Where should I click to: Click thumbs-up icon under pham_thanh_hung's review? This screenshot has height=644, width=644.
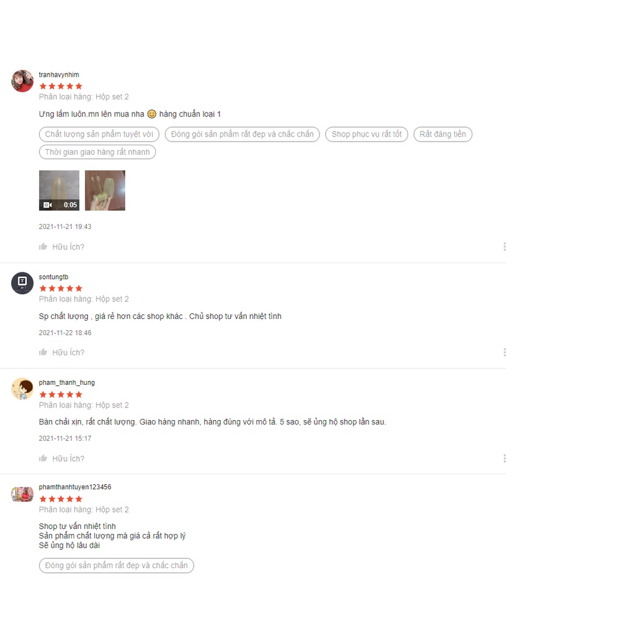[43, 458]
